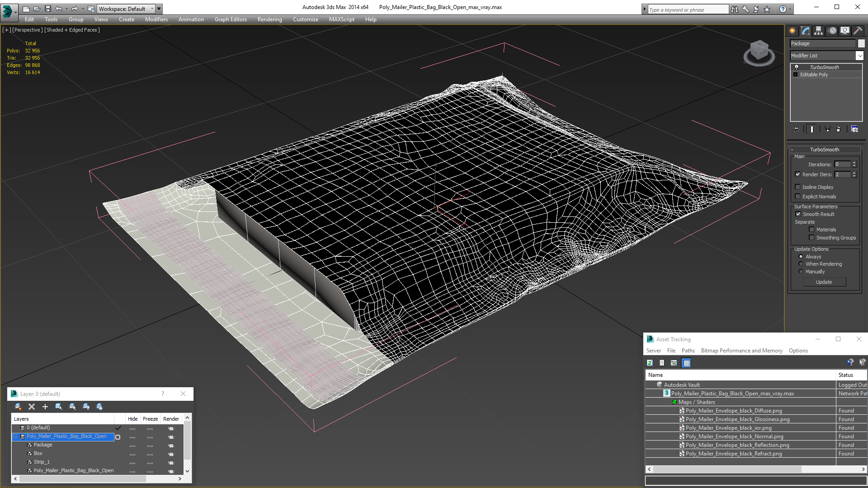
Task: Click the Iterations spinner arrows
Action: pos(854,164)
